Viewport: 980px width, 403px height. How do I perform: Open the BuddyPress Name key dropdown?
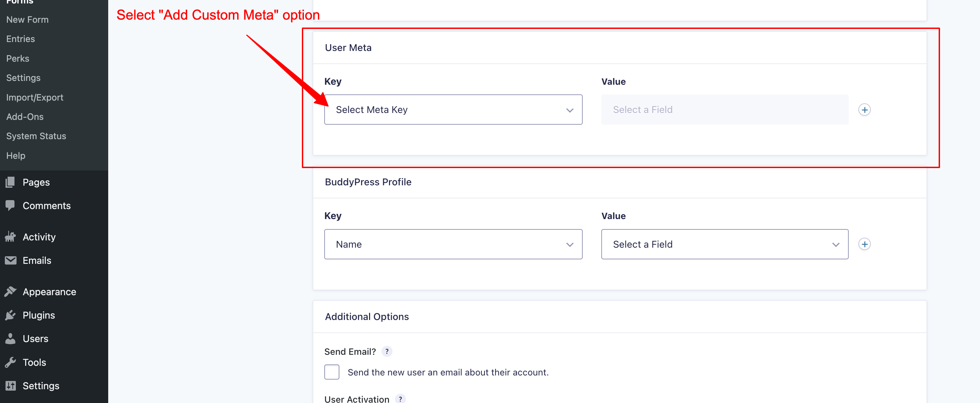tap(453, 244)
